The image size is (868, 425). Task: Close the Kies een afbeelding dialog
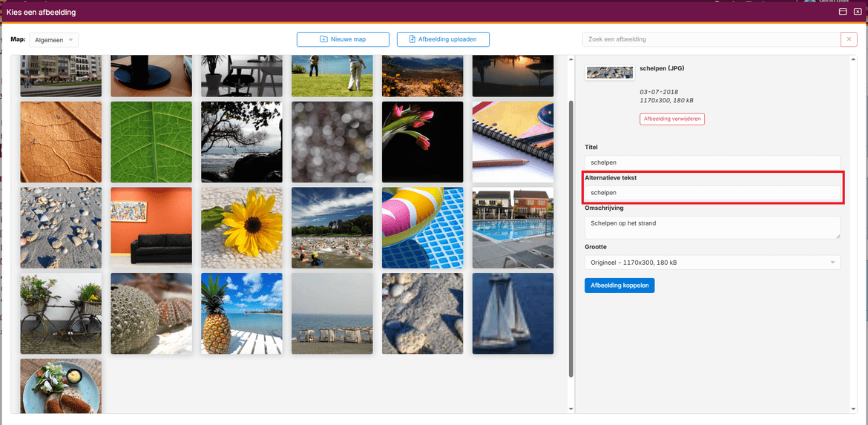[858, 12]
